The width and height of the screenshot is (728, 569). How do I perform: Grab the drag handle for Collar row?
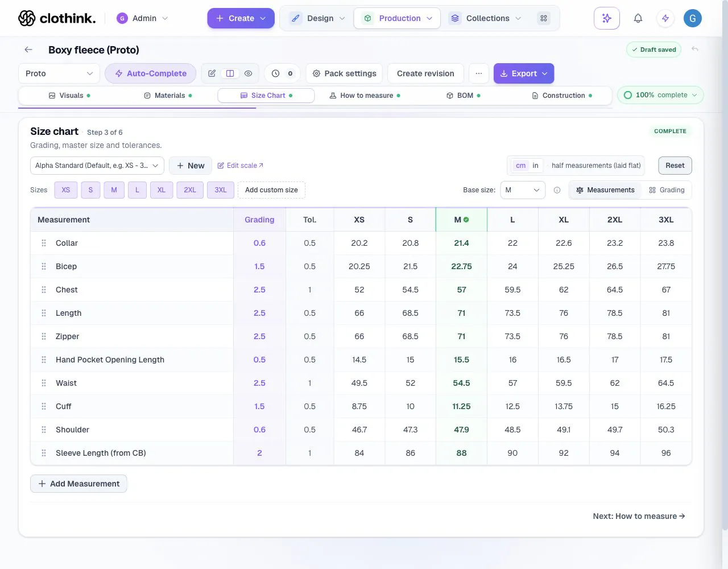[x=44, y=243]
